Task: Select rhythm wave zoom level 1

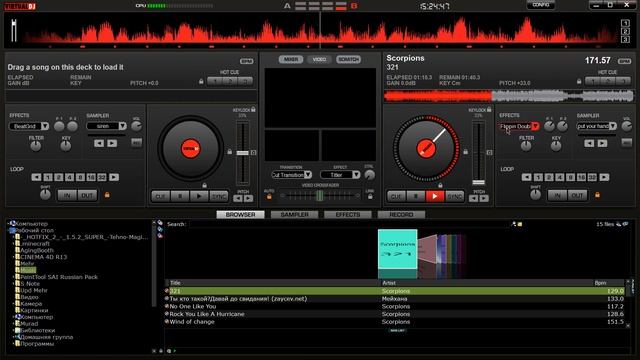Action: 625,23
